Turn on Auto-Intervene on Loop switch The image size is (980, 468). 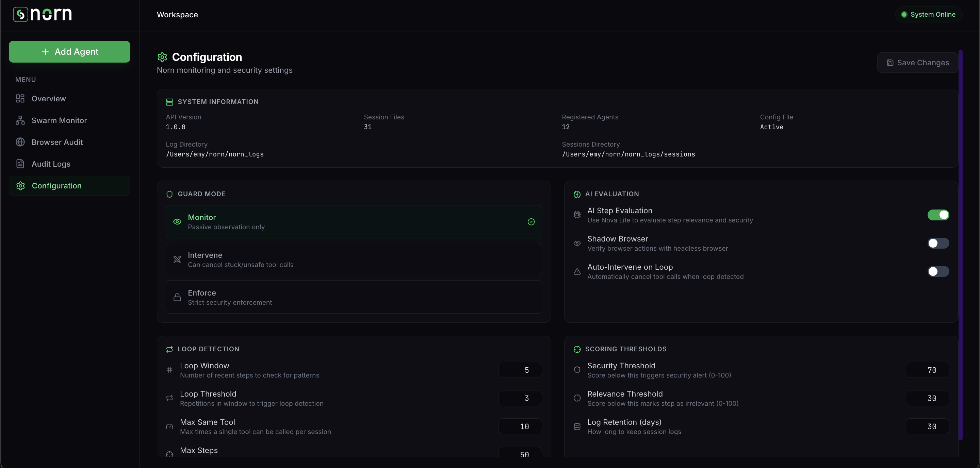(x=938, y=271)
